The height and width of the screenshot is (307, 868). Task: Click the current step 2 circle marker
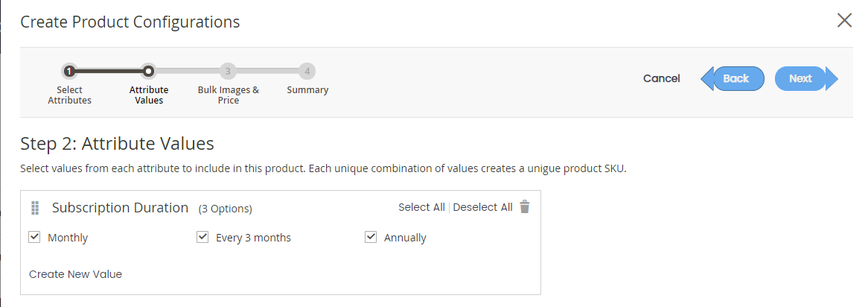tap(148, 71)
